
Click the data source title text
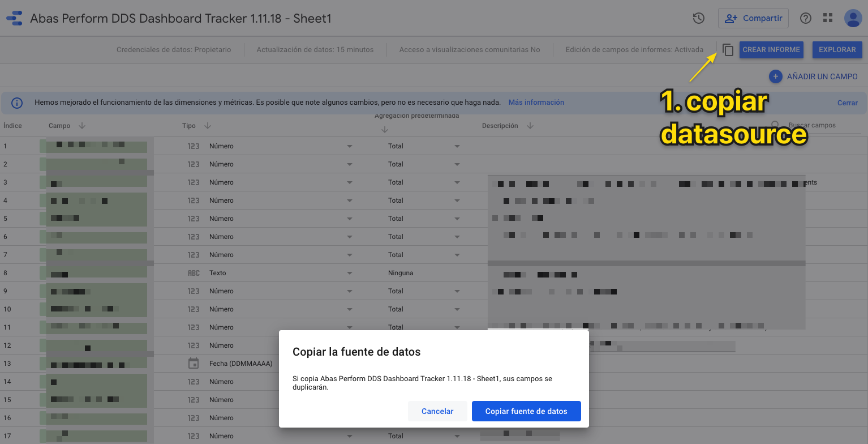point(181,18)
